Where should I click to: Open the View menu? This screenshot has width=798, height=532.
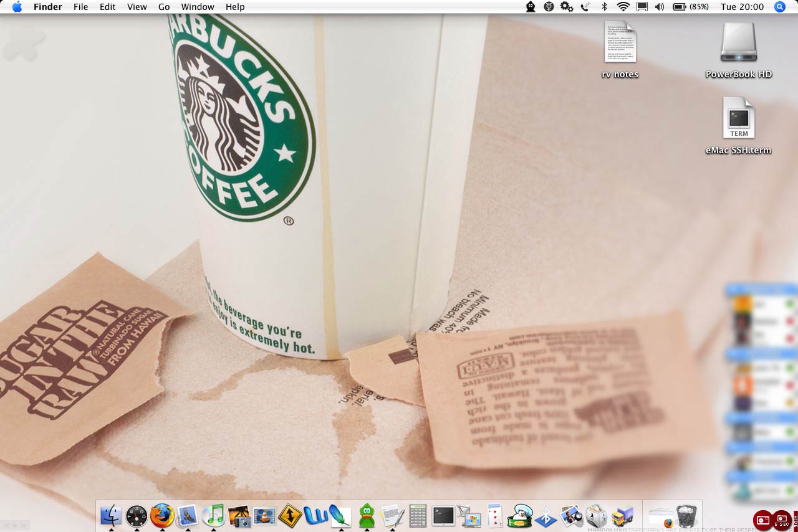click(x=137, y=7)
